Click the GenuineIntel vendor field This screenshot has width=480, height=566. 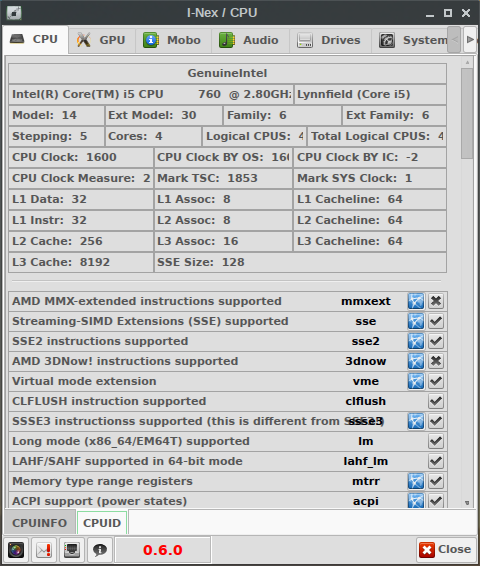(x=227, y=73)
